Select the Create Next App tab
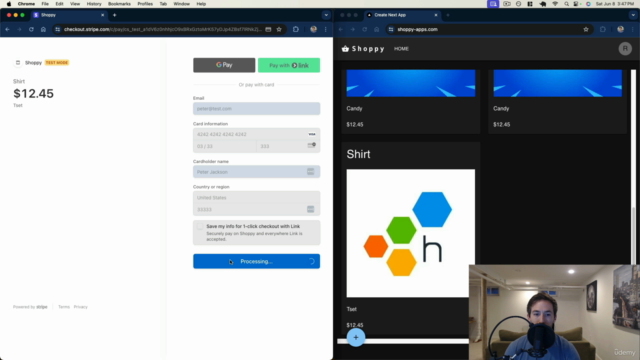 (402, 15)
